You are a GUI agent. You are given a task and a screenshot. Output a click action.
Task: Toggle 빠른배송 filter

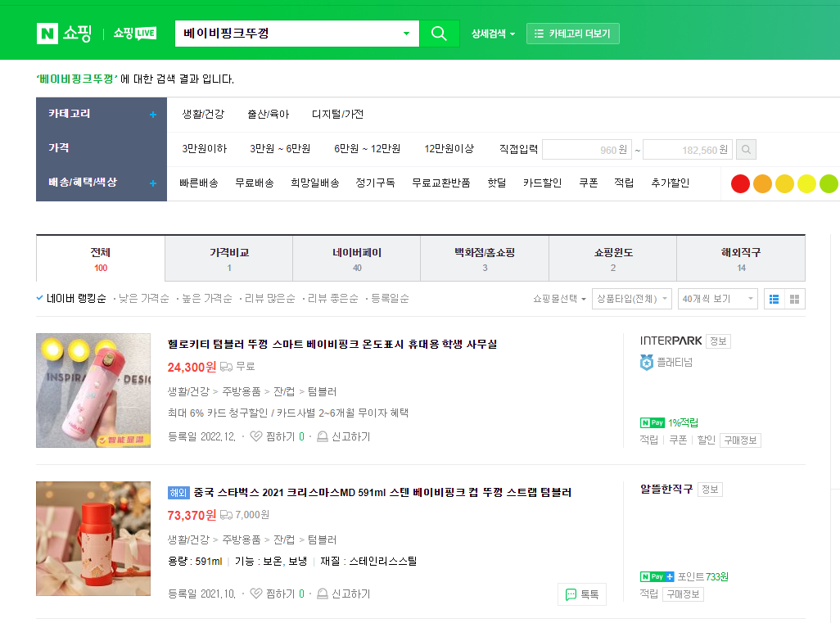click(x=199, y=183)
